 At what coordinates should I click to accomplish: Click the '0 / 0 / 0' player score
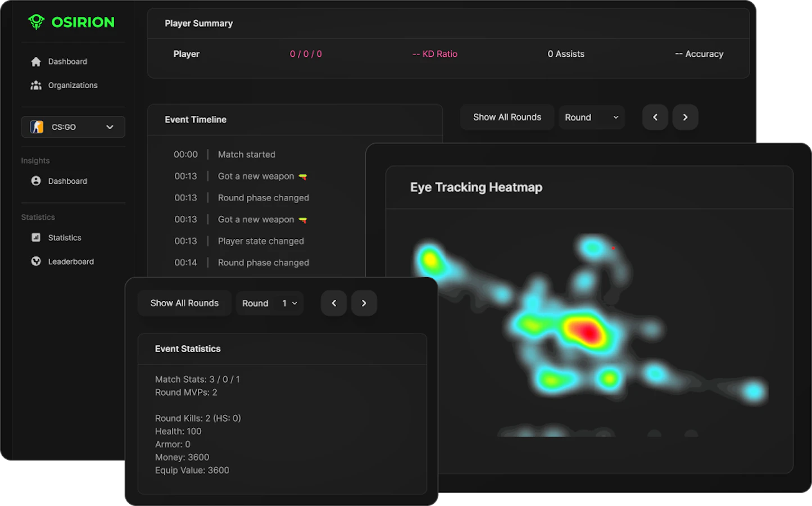coord(306,54)
